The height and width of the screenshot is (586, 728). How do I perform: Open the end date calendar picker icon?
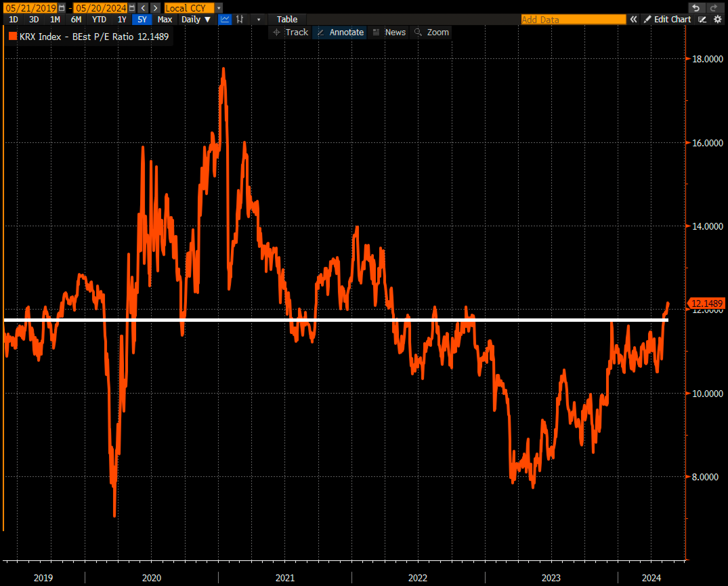[x=132, y=8]
